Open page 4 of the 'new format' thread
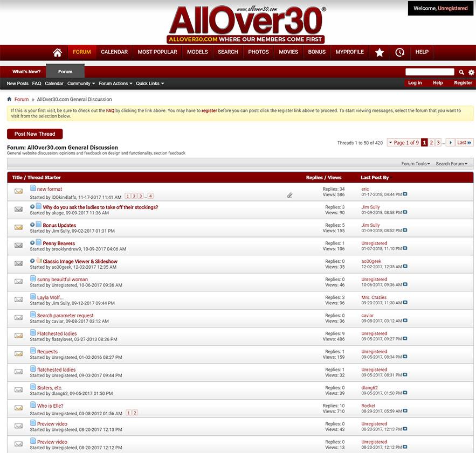This screenshot has height=453, width=476. pyautogui.click(x=150, y=196)
